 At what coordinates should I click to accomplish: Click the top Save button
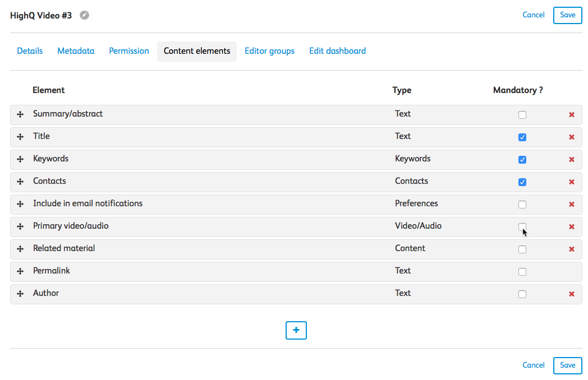(x=567, y=15)
